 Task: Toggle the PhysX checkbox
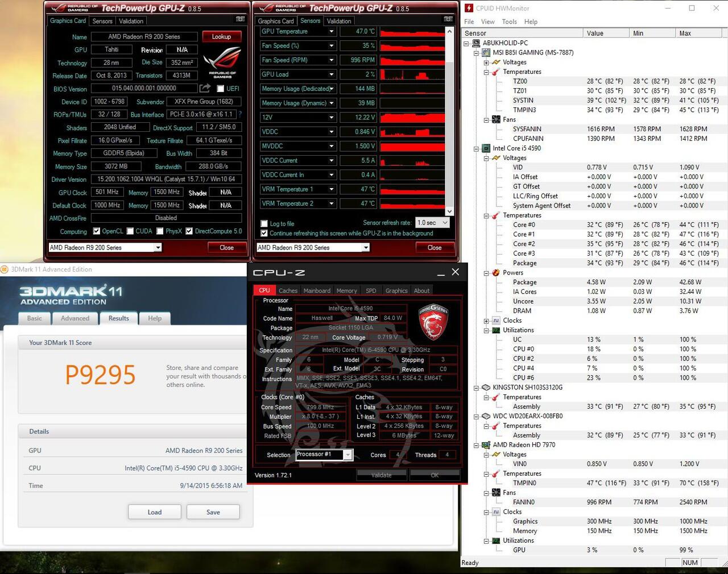pos(160,231)
